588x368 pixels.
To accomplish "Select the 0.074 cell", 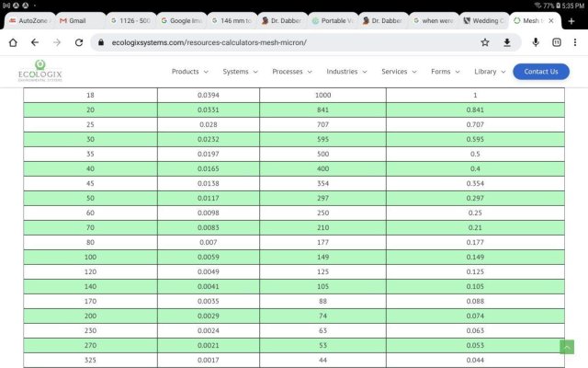I will [475, 316].
